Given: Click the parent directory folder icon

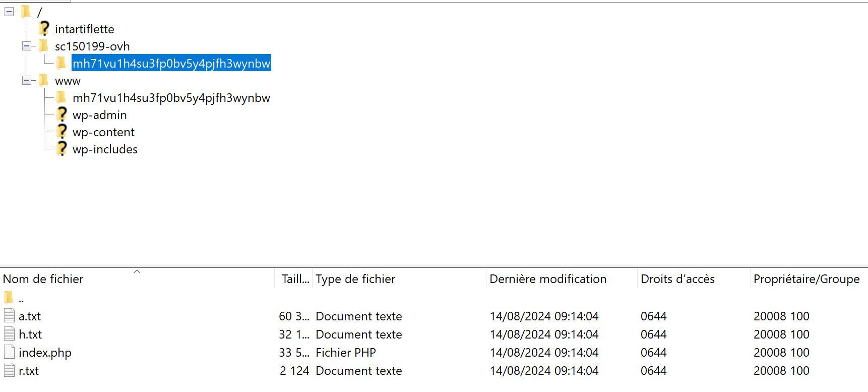Looking at the screenshot, I should point(9,298).
